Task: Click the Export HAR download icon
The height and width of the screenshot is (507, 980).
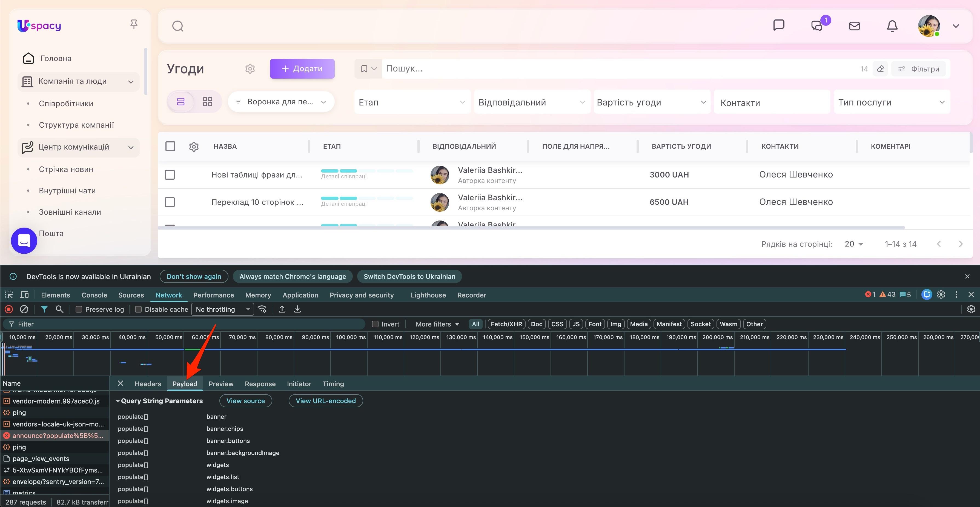Action: (x=297, y=309)
